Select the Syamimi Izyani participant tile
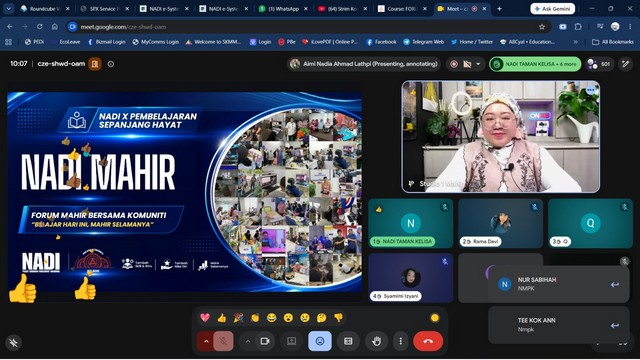 pos(411,278)
